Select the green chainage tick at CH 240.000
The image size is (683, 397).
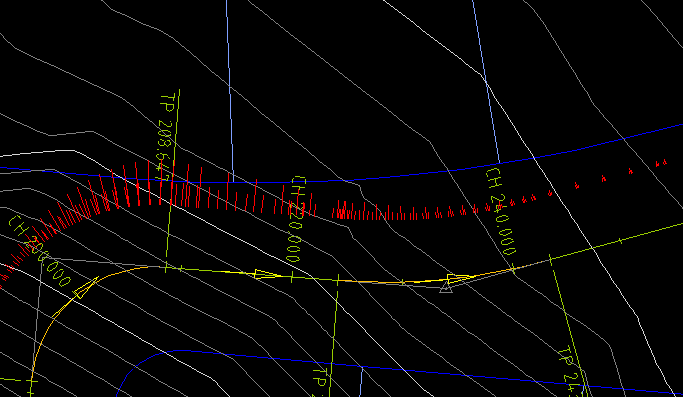click(513, 269)
